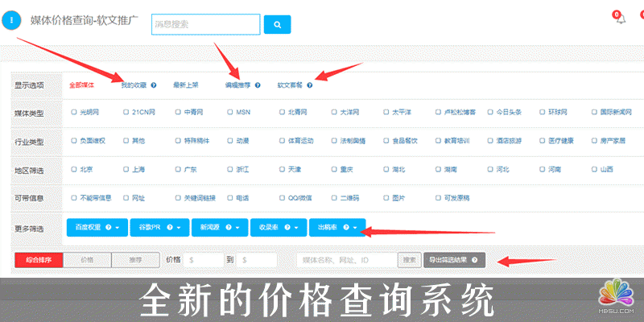Open the notification bell icon

point(621,19)
